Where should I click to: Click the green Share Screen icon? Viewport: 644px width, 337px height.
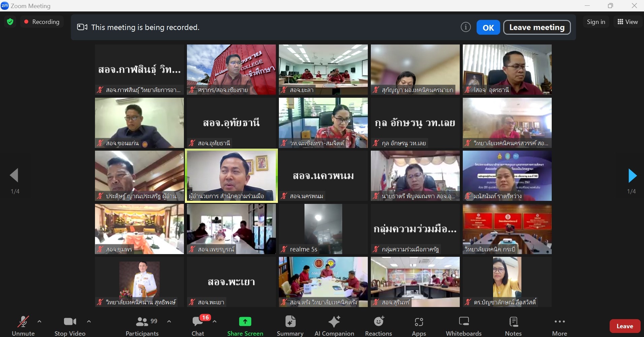[245, 322]
